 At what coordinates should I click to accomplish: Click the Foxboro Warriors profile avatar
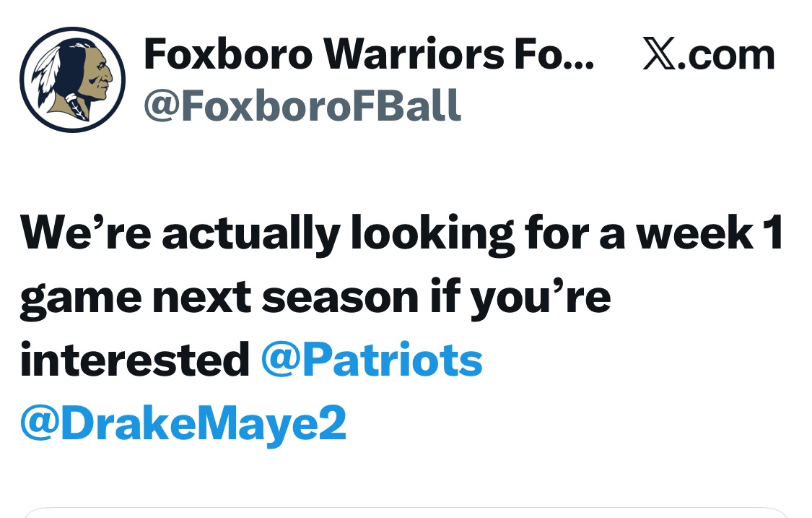coord(72,79)
